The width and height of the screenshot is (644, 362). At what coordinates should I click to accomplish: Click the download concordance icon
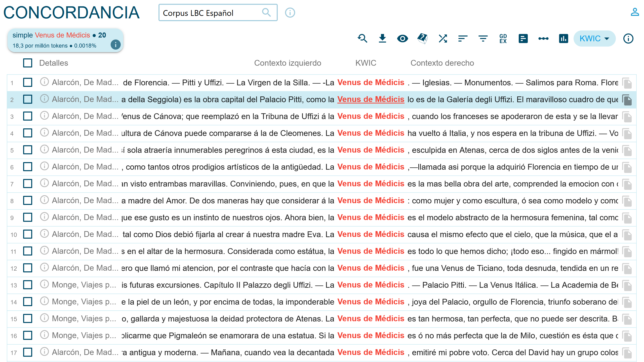pyautogui.click(x=382, y=39)
